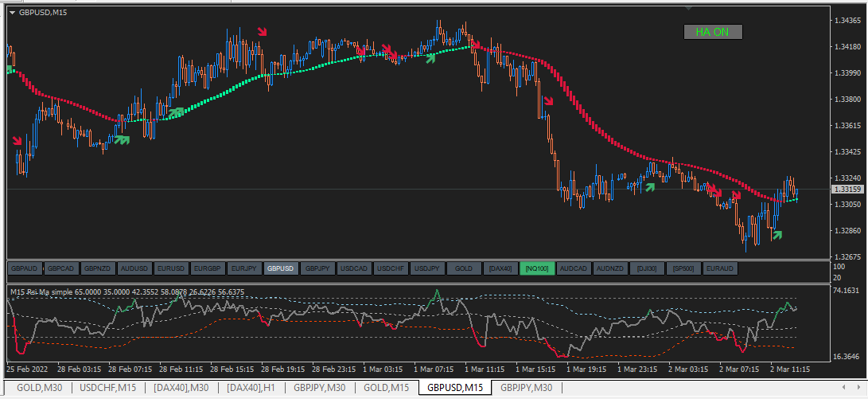
Task: Switch to the USDCHF,M15 chart tab
Action: [x=108, y=387]
